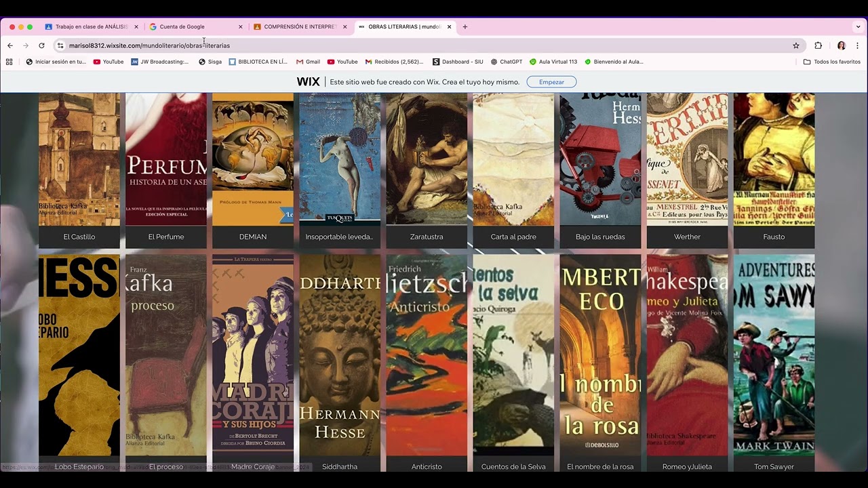
Task: Open DEMIAN book cover
Action: [x=253, y=159]
